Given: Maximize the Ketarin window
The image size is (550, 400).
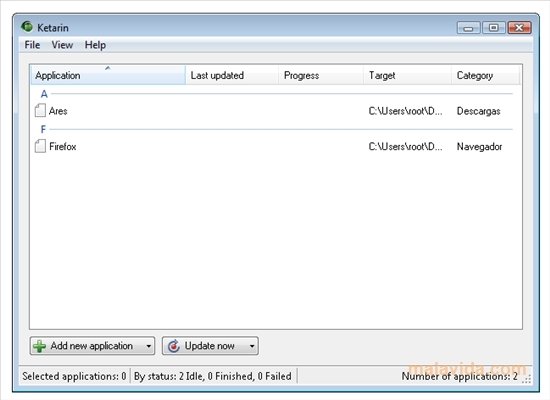Looking at the screenshot, I should click(x=494, y=28).
